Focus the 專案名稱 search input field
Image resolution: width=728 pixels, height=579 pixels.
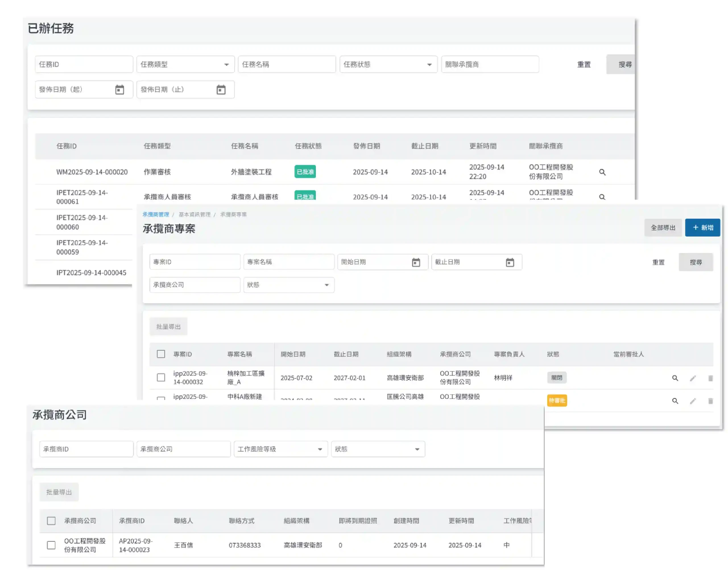pyautogui.click(x=289, y=262)
